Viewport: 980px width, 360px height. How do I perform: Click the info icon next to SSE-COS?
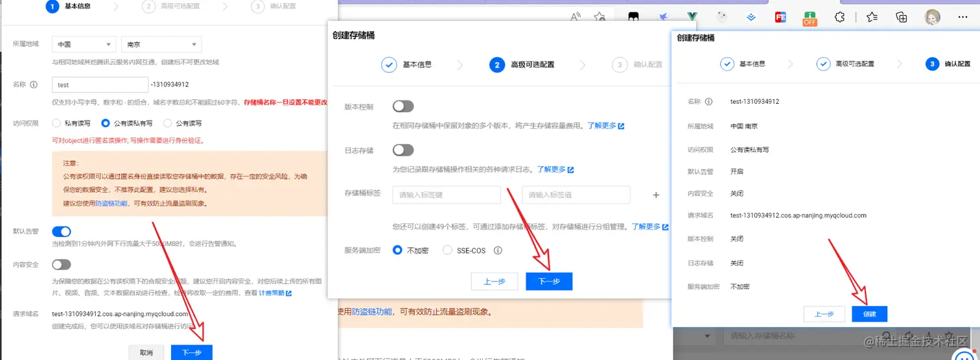click(498, 250)
